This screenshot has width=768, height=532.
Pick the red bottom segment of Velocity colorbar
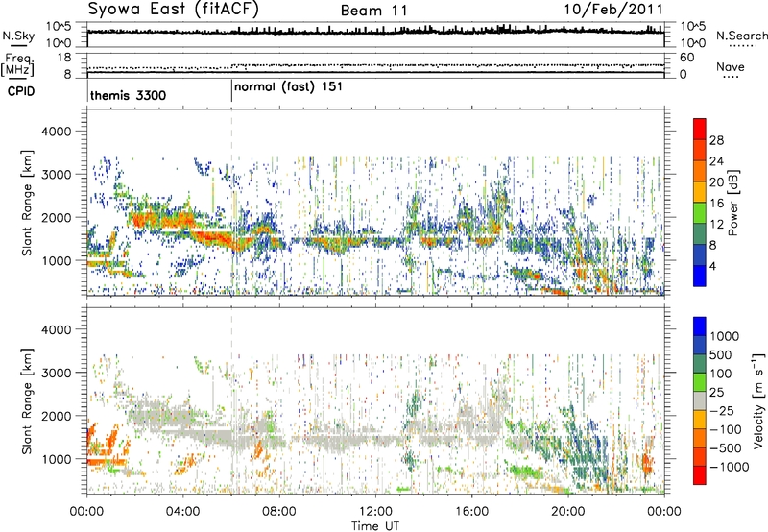click(x=700, y=475)
